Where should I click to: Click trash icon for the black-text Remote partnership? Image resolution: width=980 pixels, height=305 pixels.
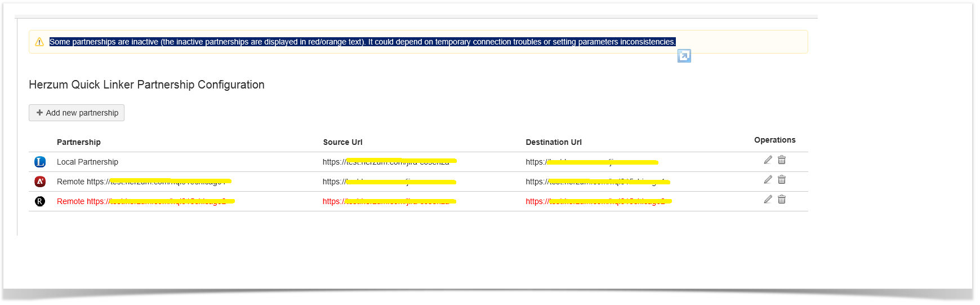click(x=782, y=180)
